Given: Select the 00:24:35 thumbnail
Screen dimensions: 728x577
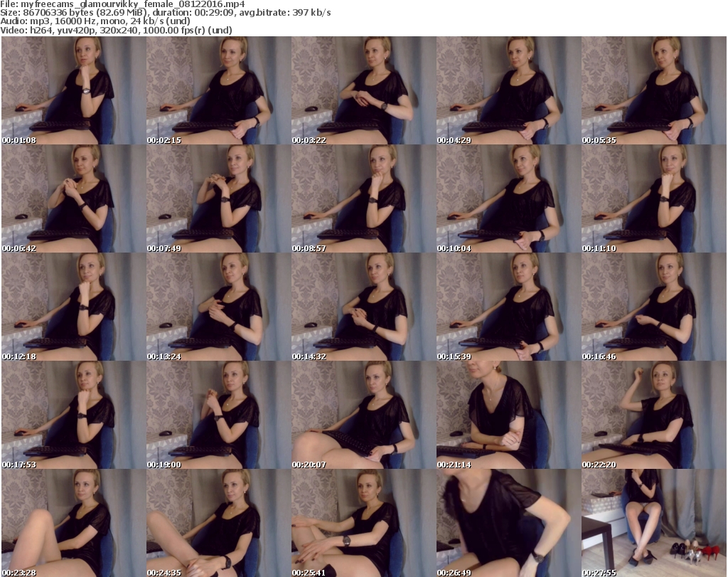Looking at the screenshot, I should click(x=219, y=523).
